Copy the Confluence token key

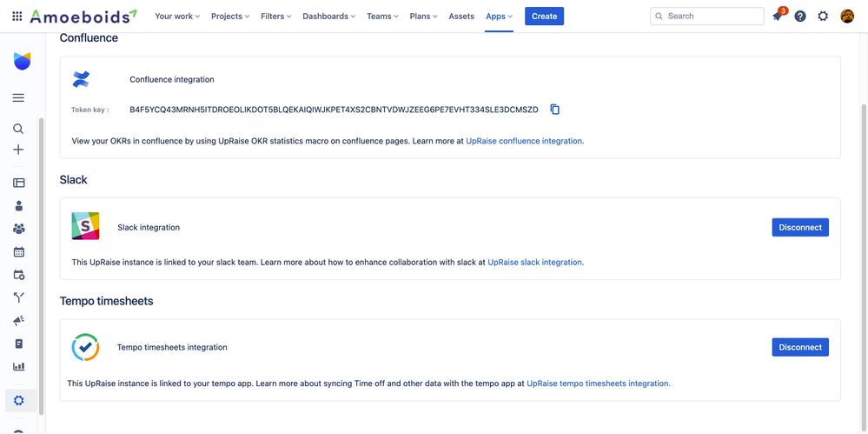(554, 110)
